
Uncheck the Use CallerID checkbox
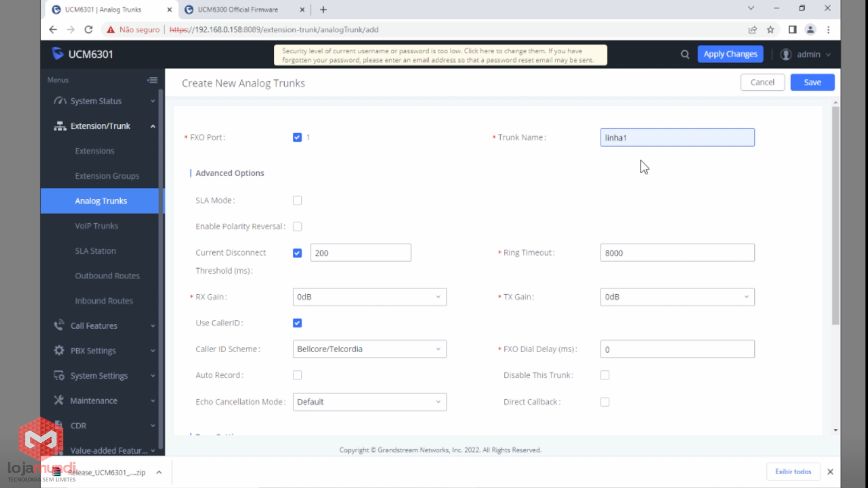[297, 323]
